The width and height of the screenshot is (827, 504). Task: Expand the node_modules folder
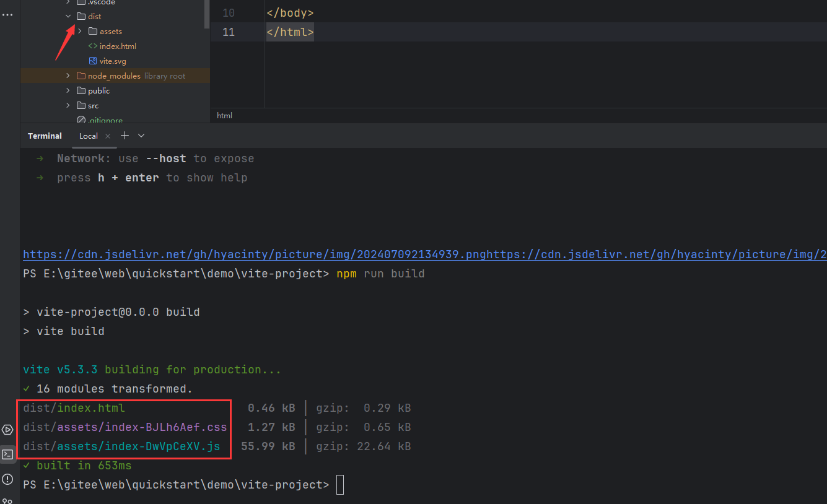[x=68, y=76]
